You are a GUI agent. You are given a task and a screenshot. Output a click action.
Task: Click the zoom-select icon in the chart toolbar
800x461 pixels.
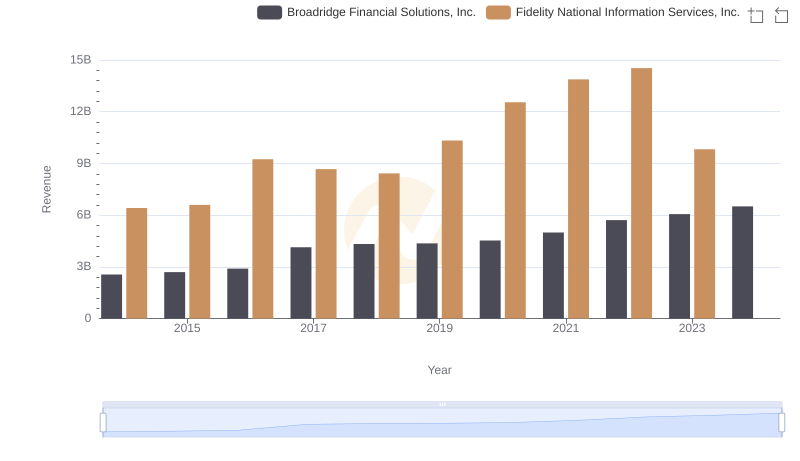pyautogui.click(x=756, y=15)
